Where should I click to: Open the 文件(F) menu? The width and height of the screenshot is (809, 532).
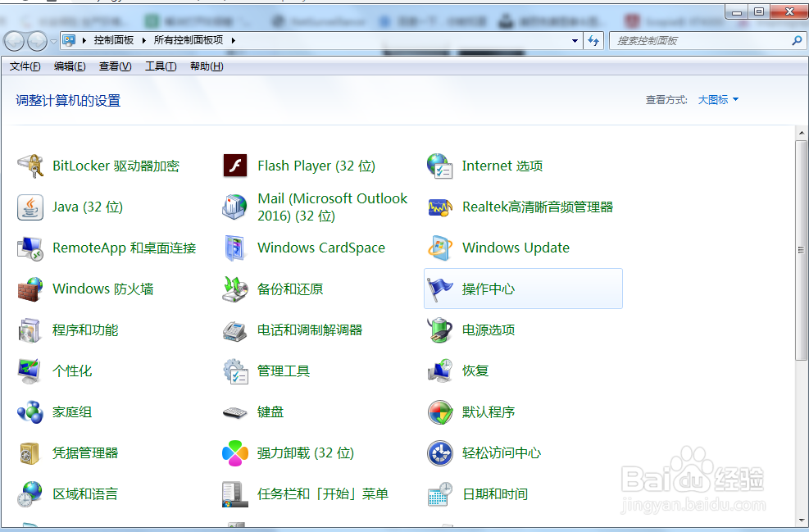25,66
